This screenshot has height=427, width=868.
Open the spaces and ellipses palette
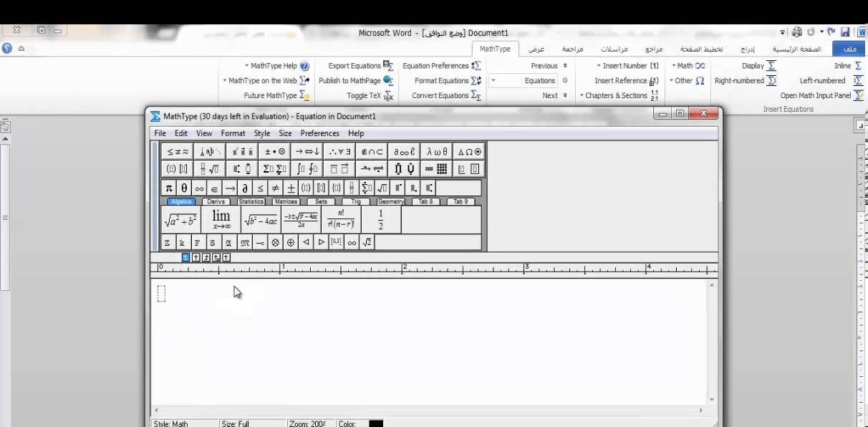tap(210, 151)
